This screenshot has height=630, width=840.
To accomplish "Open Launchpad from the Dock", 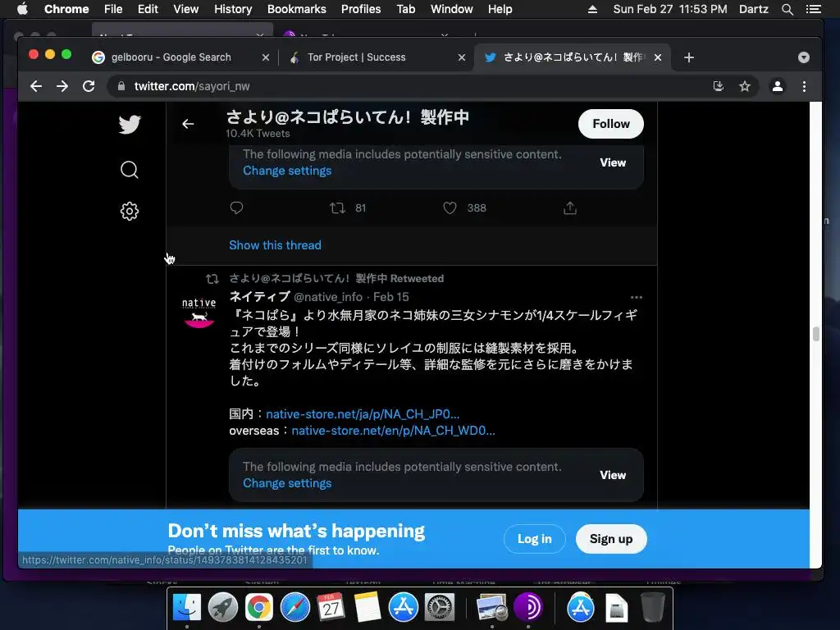I will click(223, 608).
